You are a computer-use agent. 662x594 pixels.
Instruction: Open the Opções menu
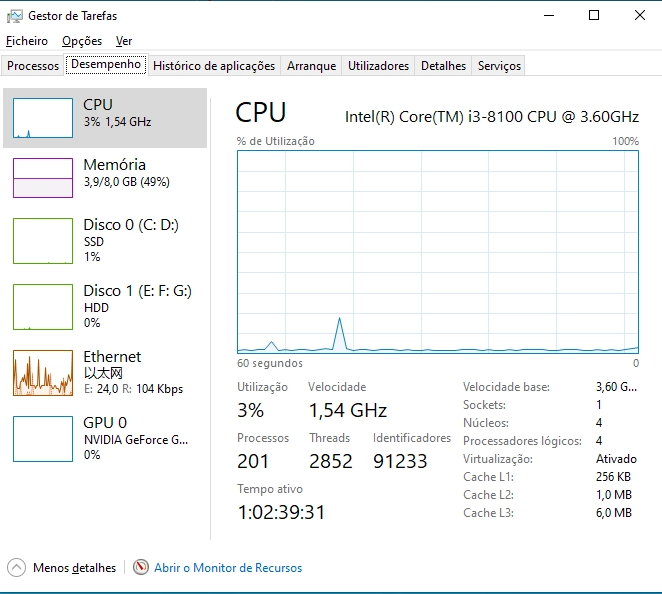coord(82,41)
